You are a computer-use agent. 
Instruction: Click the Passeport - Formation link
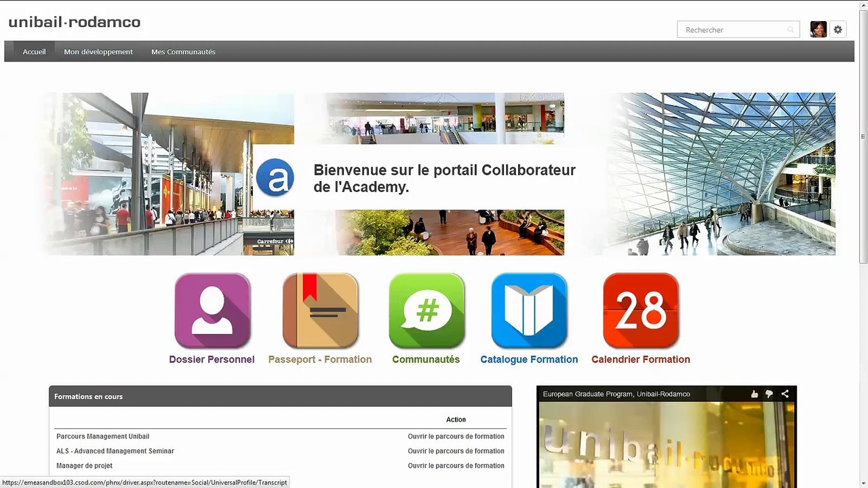[320, 360]
